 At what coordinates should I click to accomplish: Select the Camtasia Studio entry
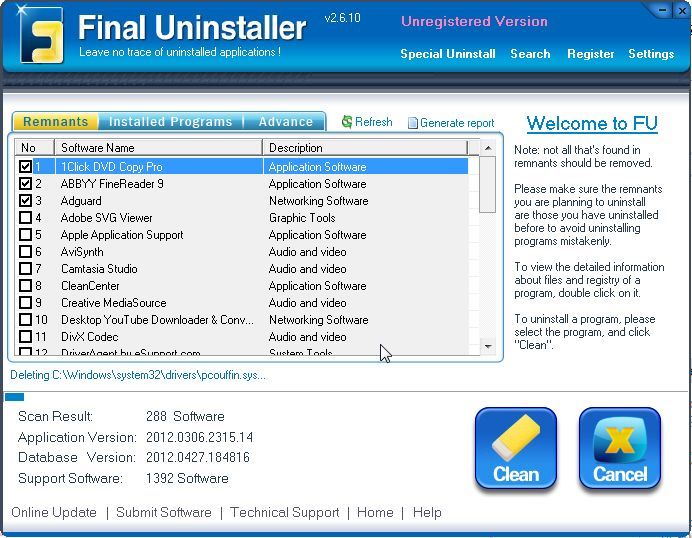241,268
